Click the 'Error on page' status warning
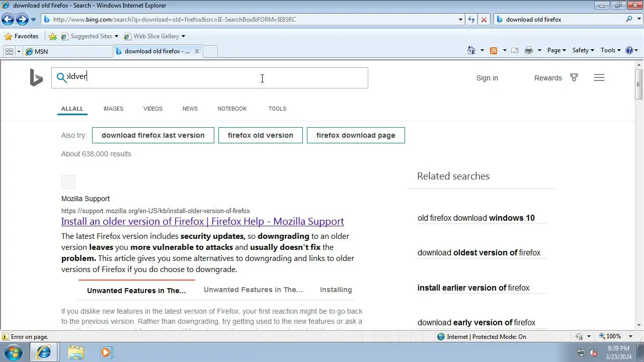Viewport: 644px width, 362px height. [x=25, y=337]
